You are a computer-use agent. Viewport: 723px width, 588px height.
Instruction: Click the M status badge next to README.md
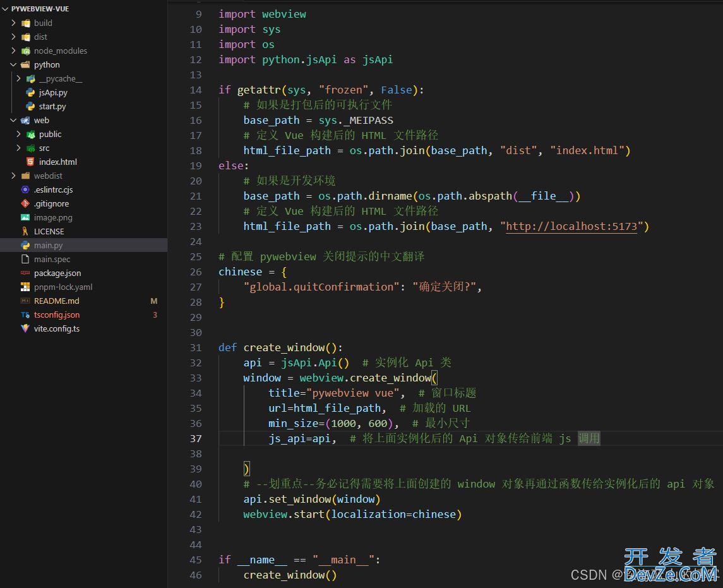[x=154, y=301]
